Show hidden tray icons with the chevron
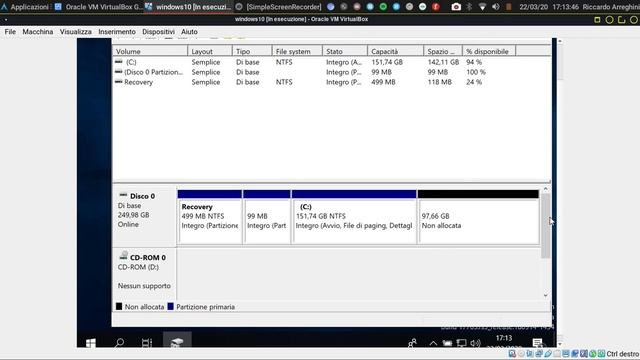The width and height of the screenshot is (640, 360). click(433, 343)
